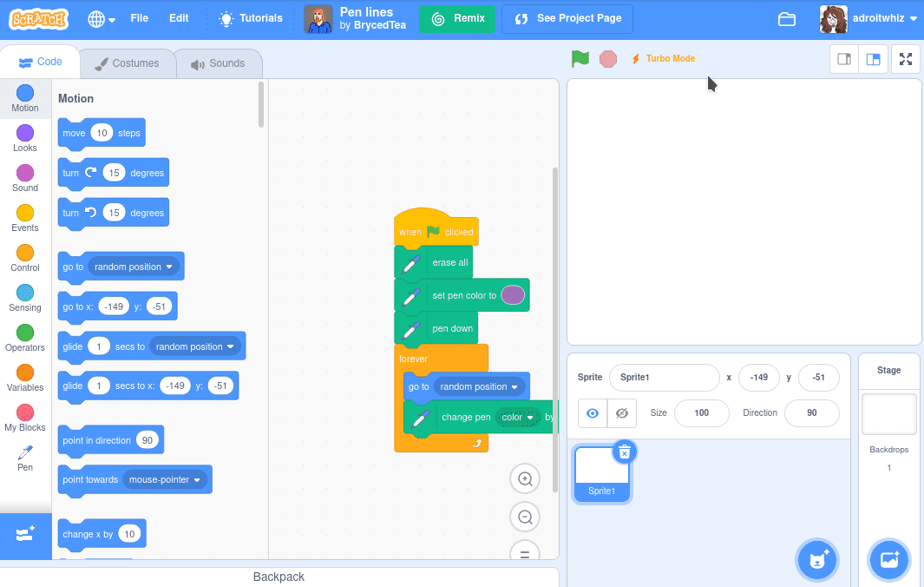Screen dimensions: 924x587
Task: Click the sprite Size field
Action: [701, 413]
